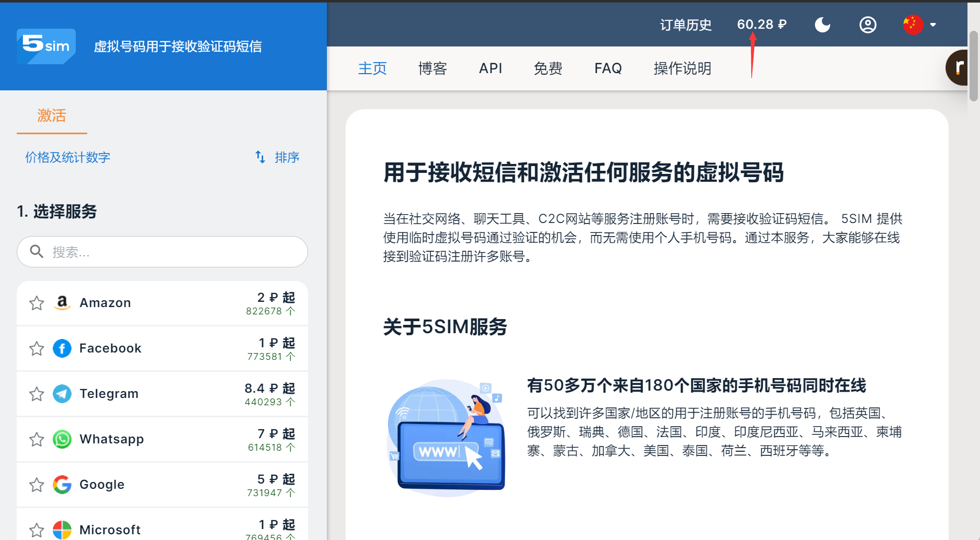Open the FAQ menu item
The image size is (980, 540).
click(608, 68)
